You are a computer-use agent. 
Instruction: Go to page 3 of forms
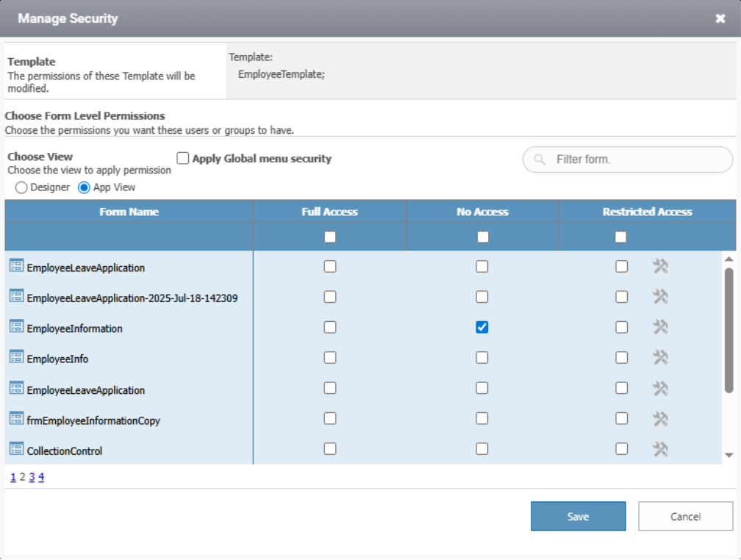click(x=32, y=477)
